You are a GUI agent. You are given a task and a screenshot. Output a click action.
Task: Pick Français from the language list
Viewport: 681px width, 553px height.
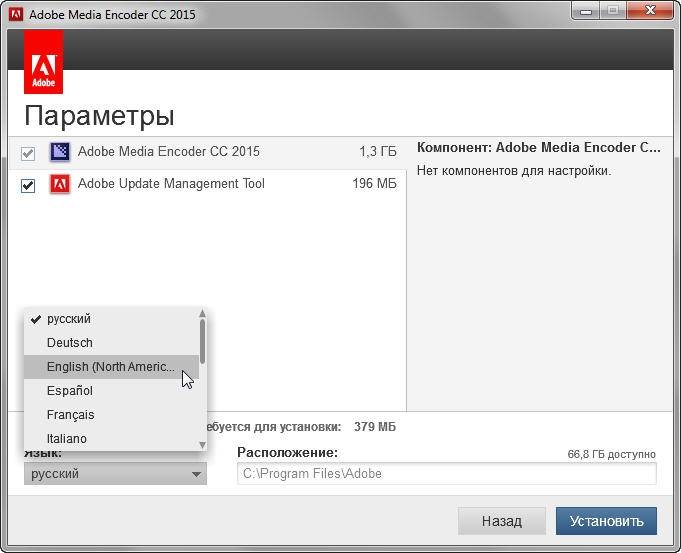pos(111,414)
